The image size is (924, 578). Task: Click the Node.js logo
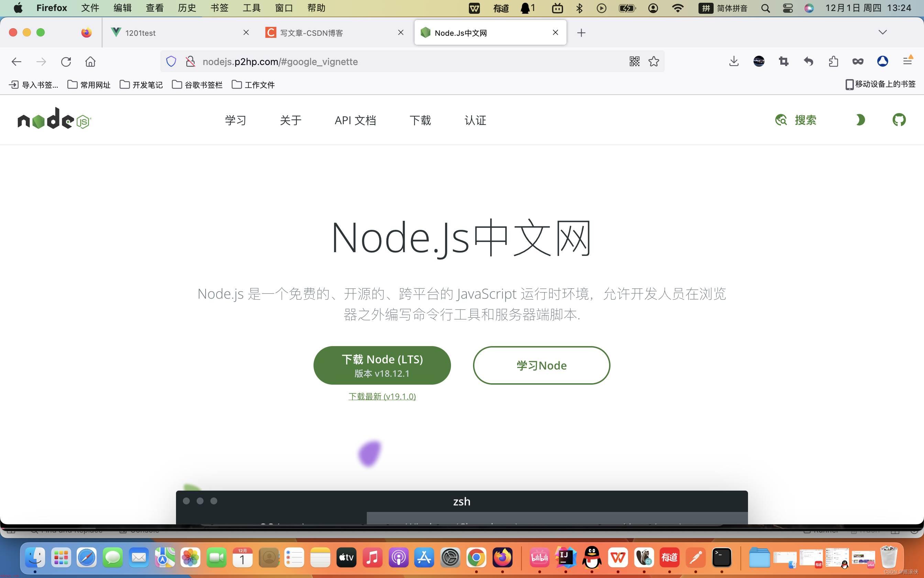(55, 118)
